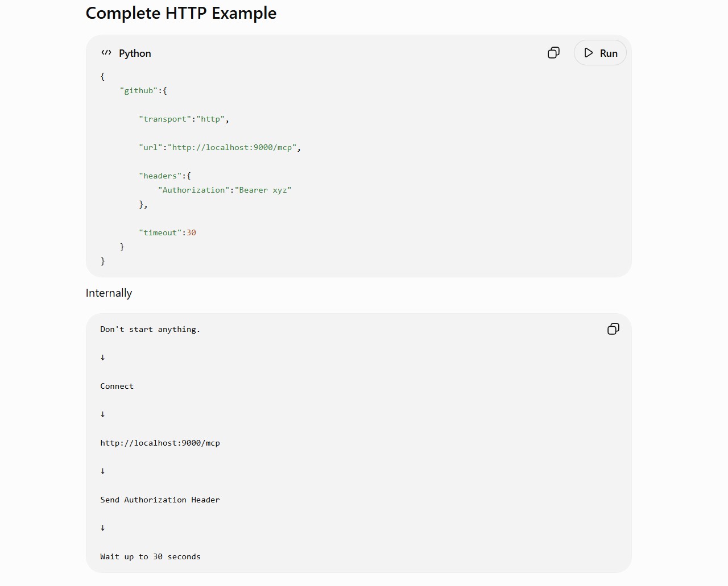Click the Internally paragraph text
The image size is (728, 586).
(109, 293)
